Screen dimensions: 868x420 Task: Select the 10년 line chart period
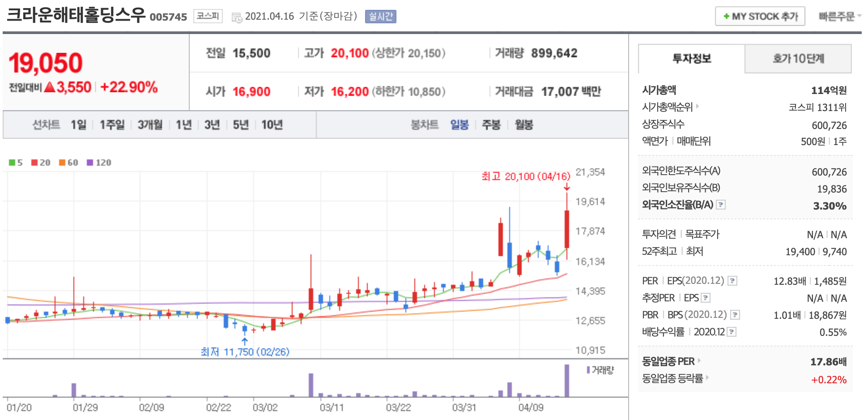click(x=272, y=124)
